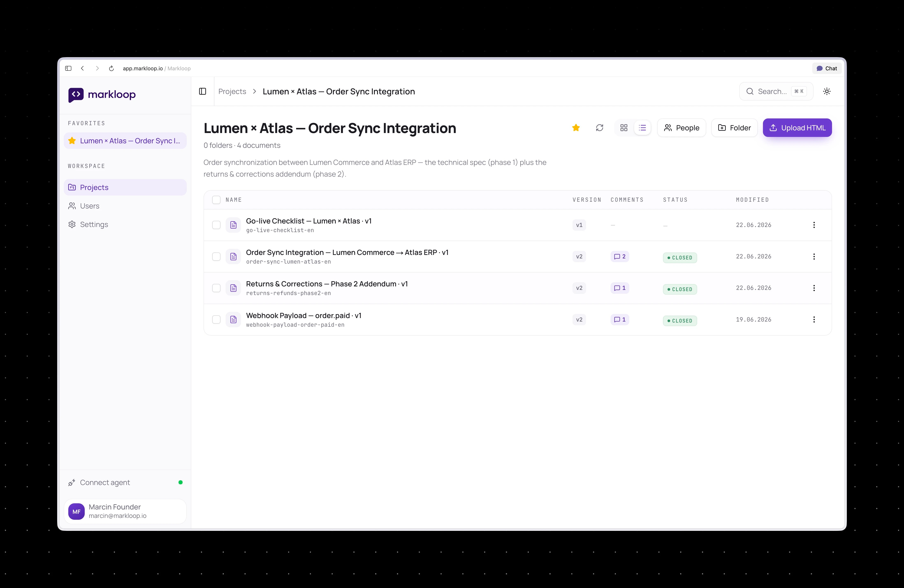
Task: Click document icon of Go-live Checklist
Action: (233, 225)
